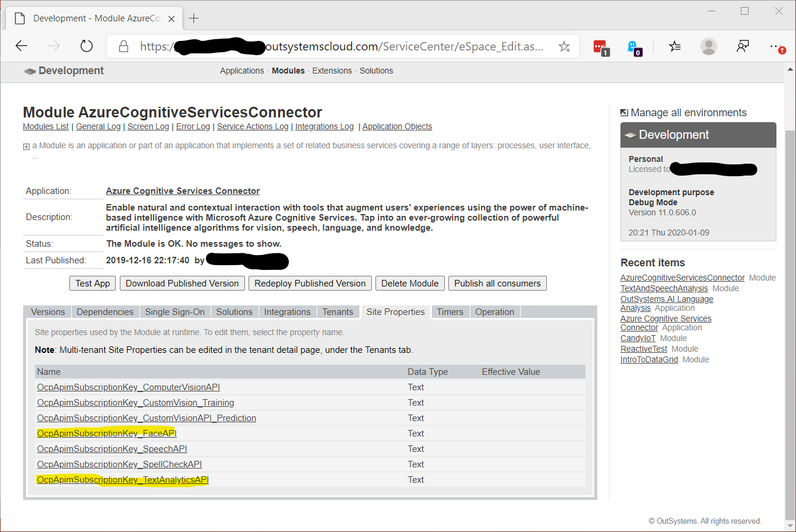Viewport: 796px width, 532px height.
Task: Click the padlock site info icon
Action: (123, 46)
